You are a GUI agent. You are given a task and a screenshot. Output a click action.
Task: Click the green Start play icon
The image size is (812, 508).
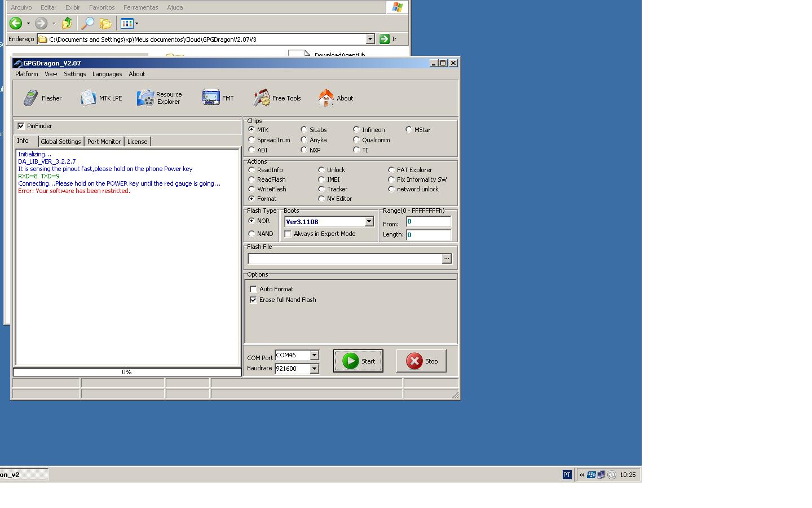(x=350, y=361)
